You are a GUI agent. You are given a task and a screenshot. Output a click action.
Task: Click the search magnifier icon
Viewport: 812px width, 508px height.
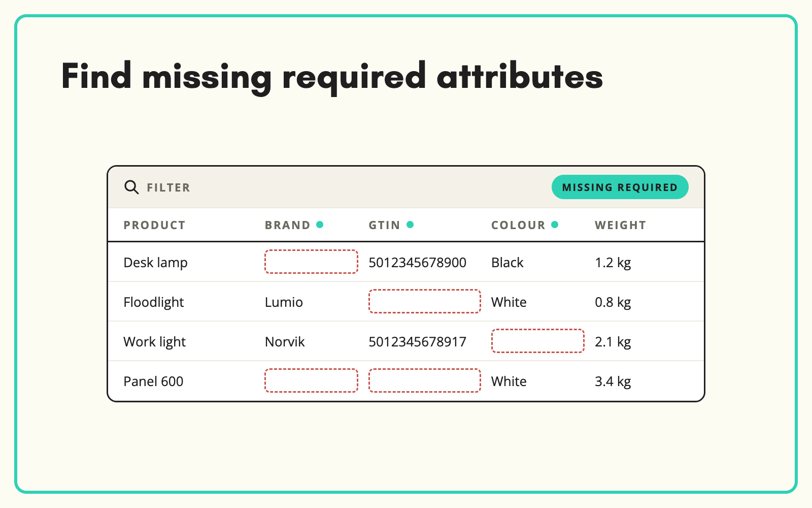point(131,187)
